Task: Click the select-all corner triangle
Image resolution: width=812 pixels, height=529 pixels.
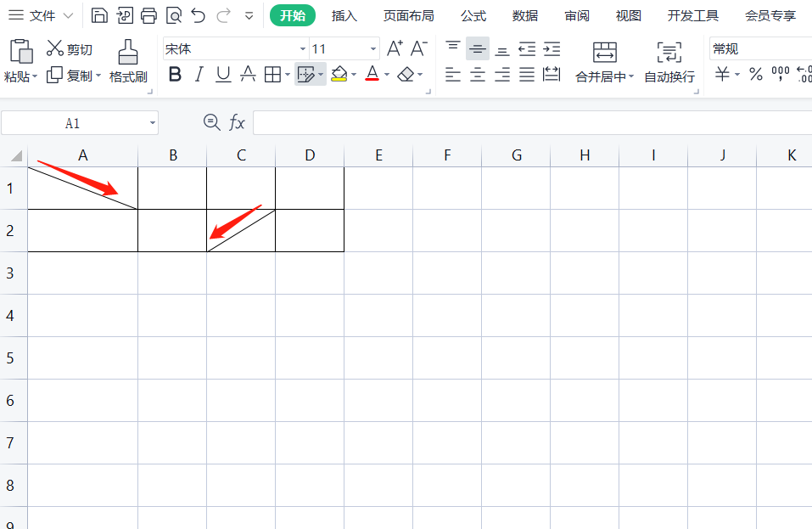Action: (x=17, y=155)
